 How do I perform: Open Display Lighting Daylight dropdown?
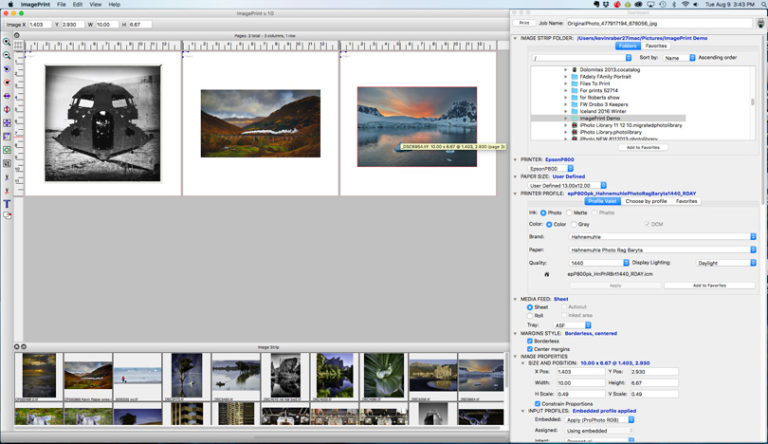[726, 263]
